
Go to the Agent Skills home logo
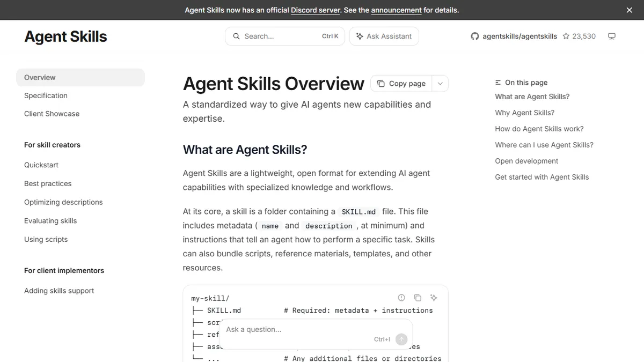point(65,36)
